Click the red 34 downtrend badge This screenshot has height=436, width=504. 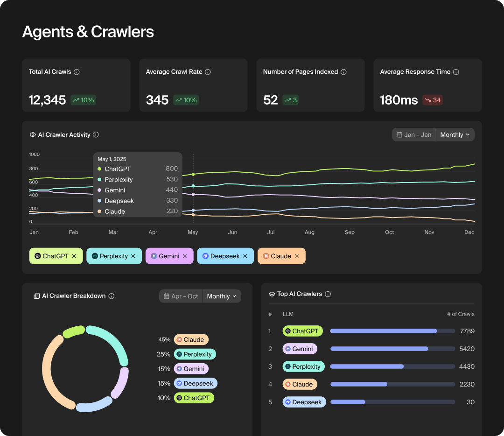433,100
